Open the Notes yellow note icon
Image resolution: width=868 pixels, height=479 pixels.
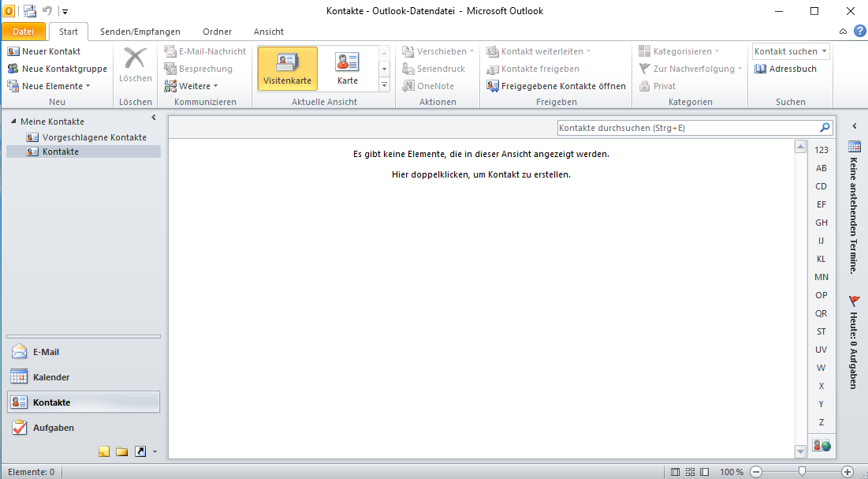pos(104,451)
